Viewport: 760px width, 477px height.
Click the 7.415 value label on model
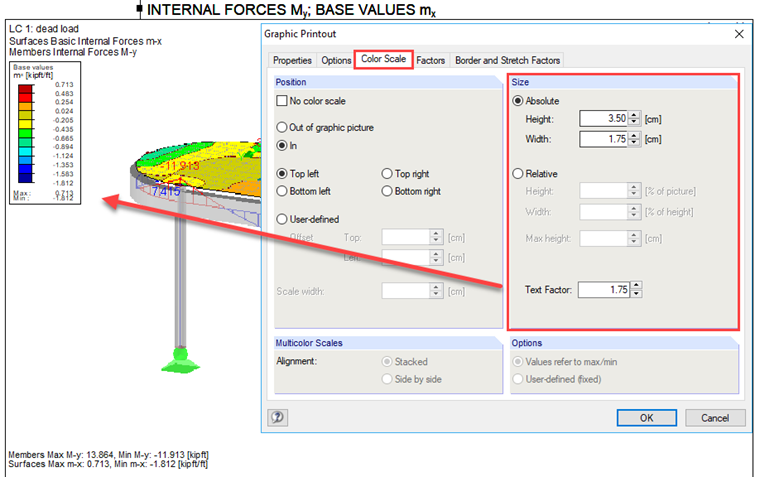166,191
